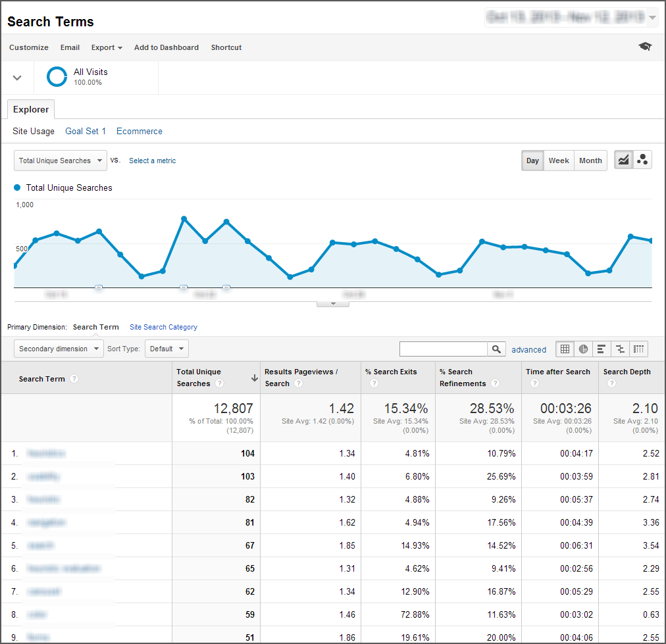Click the advanced filter link

pos(528,349)
